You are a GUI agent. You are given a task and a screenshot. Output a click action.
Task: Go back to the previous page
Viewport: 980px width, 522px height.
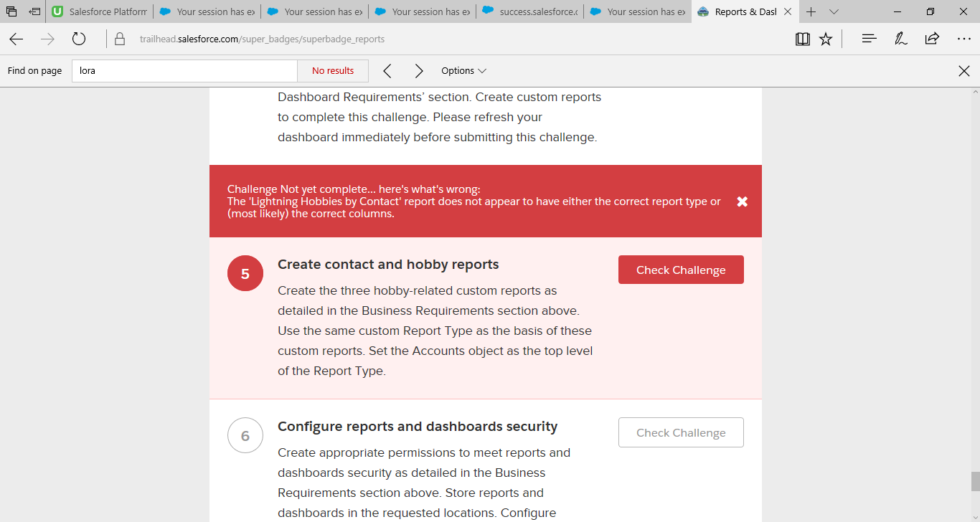click(16, 39)
